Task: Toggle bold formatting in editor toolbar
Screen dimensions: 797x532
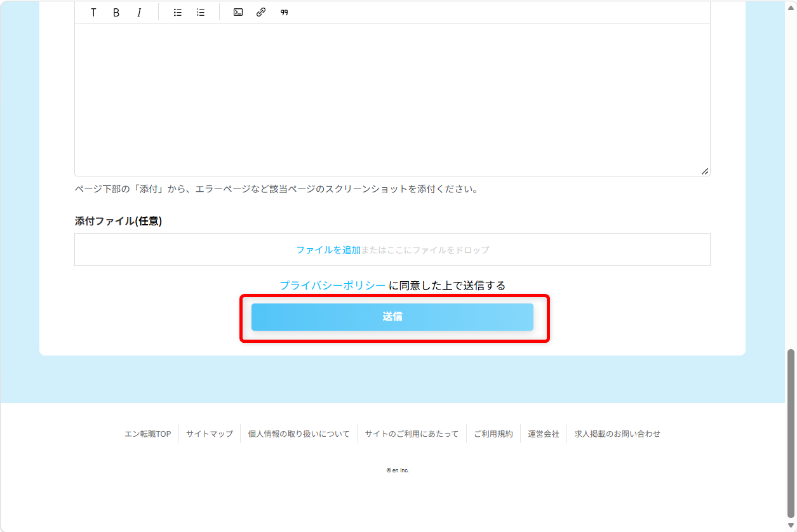Action: coord(116,12)
